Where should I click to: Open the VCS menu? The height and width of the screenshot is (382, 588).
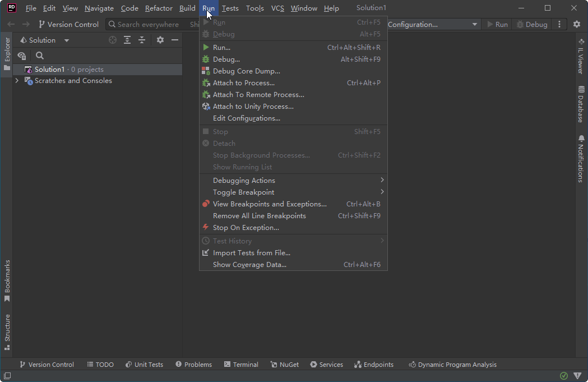[x=277, y=8]
